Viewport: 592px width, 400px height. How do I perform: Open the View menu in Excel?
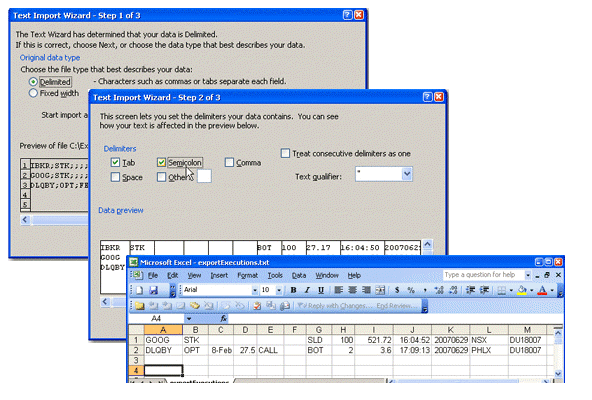click(x=194, y=275)
